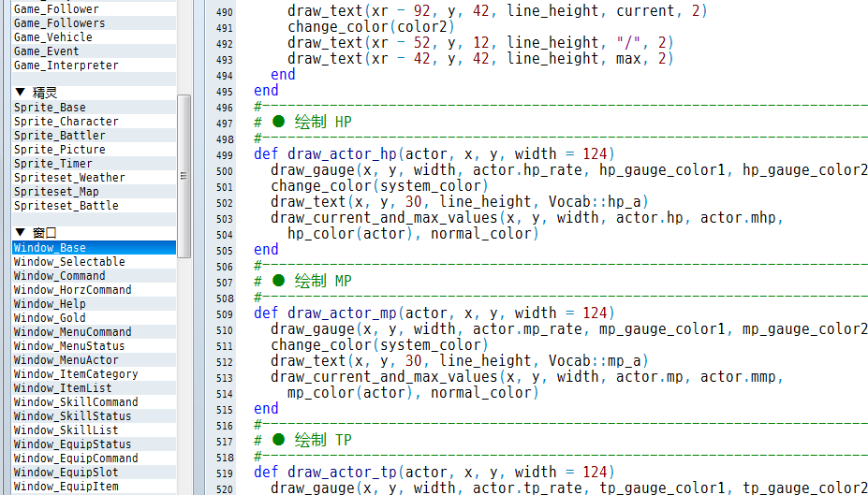Select Sprite_Base script
Screen dimensions: 868x495
(95, 108)
